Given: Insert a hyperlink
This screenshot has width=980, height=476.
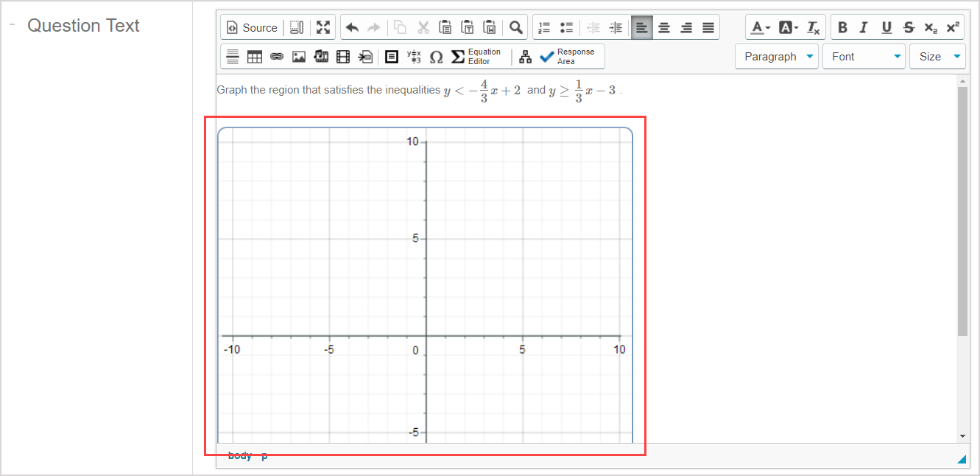Looking at the screenshot, I should click(x=277, y=56).
